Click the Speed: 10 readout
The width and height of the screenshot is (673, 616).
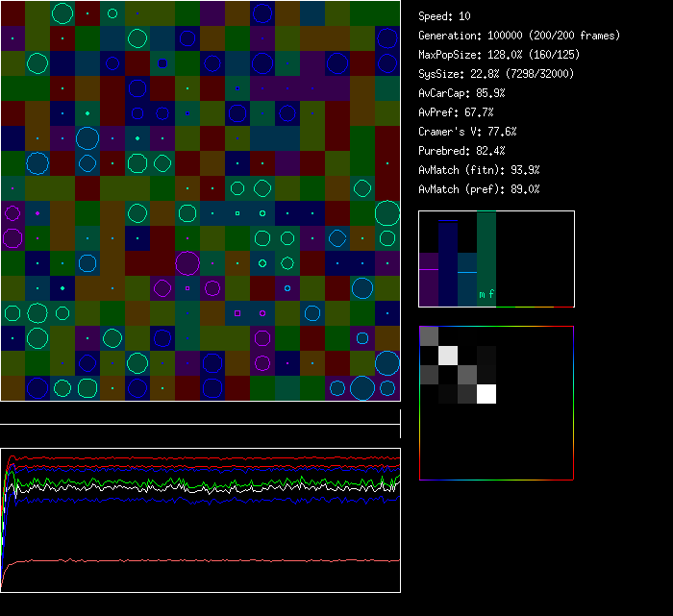pos(445,16)
